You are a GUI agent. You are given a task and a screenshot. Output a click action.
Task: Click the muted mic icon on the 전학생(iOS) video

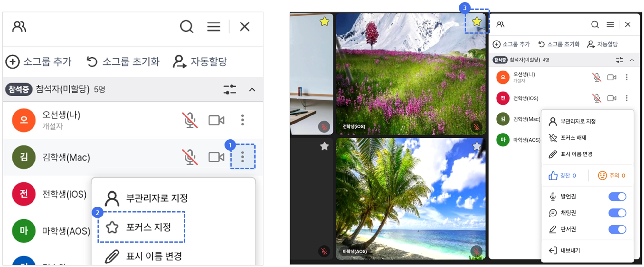pyautogui.click(x=477, y=126)
